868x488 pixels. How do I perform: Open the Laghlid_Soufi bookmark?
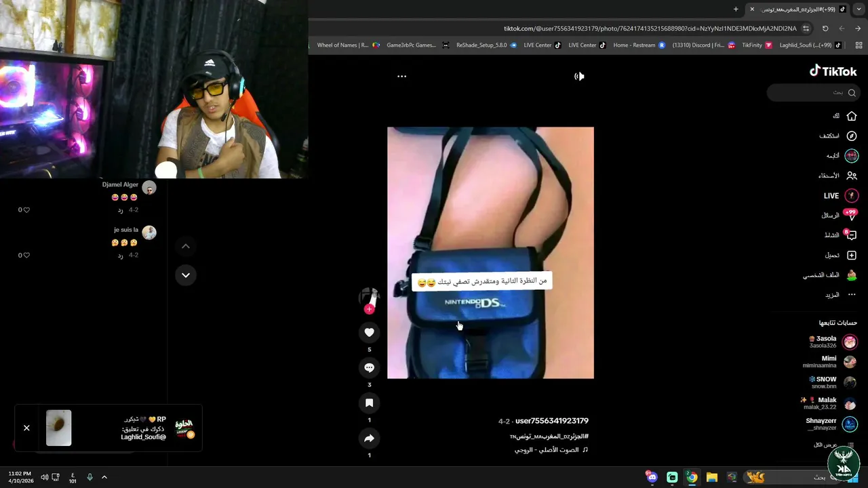pos(810,45)
